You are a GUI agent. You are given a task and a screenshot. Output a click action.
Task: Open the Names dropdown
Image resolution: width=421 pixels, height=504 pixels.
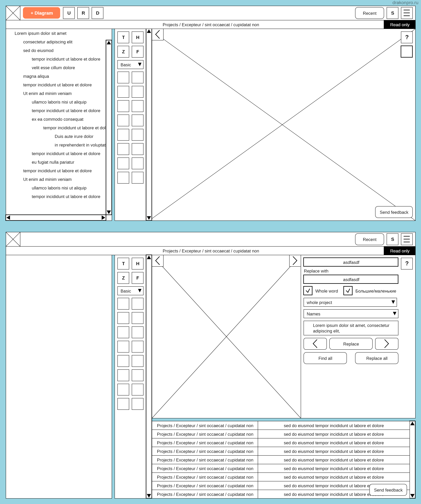[351, 314]
